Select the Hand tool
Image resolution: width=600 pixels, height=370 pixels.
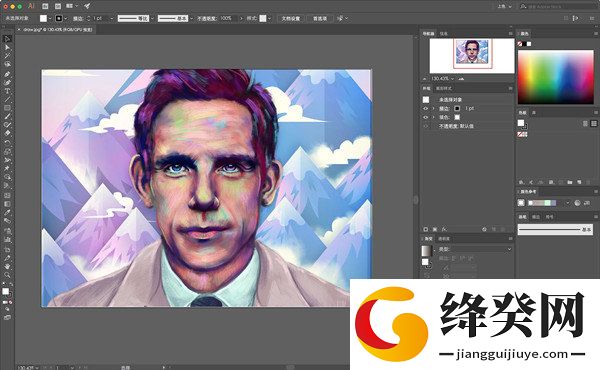click(x=7, y=267)
